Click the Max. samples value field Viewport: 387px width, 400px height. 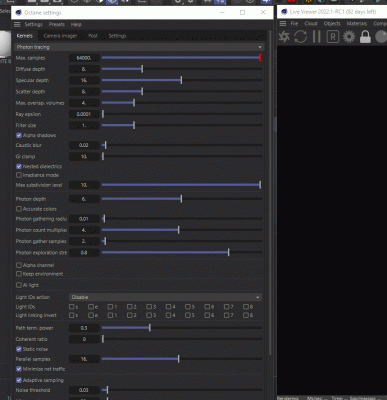tap(84, 58)
